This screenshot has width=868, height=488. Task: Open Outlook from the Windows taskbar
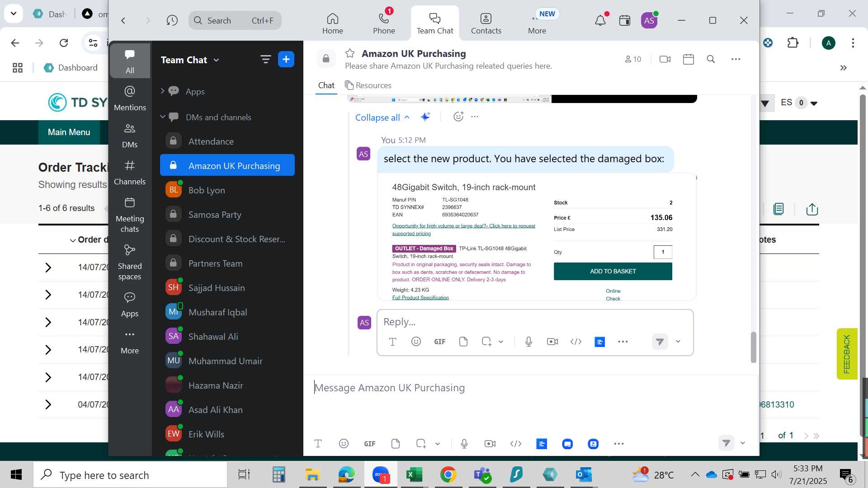click(x=584, y=475)
